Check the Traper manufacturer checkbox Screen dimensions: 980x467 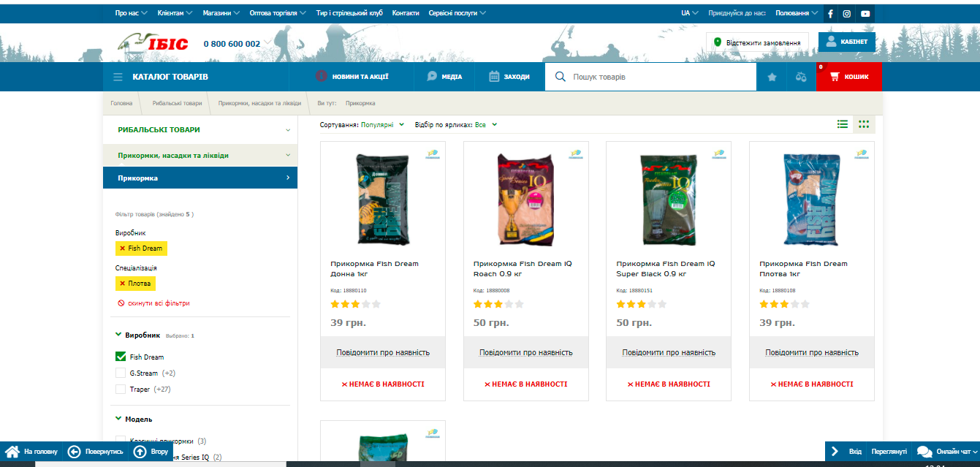click(121, 390)
